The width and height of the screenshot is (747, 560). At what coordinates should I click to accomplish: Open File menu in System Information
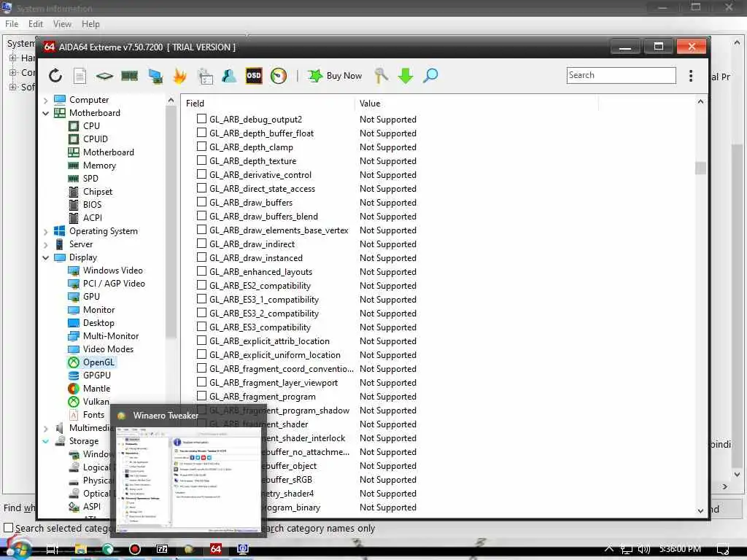pos(12,24)
